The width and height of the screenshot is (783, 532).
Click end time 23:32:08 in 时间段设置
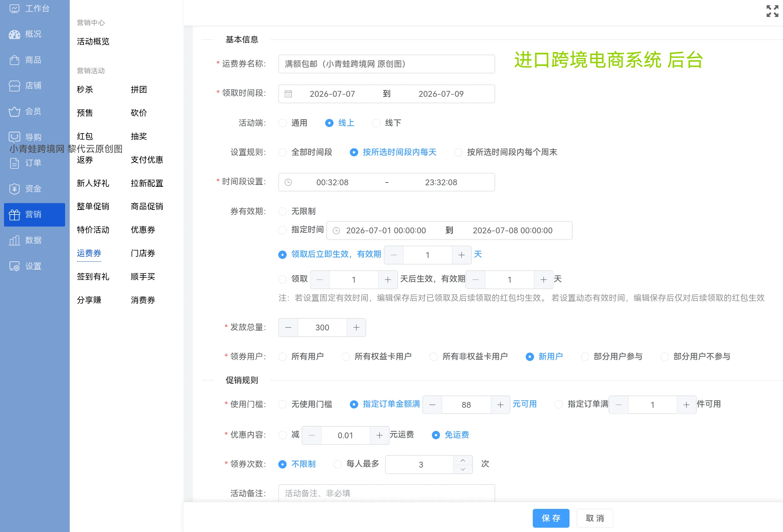click(x=441, y=182)
